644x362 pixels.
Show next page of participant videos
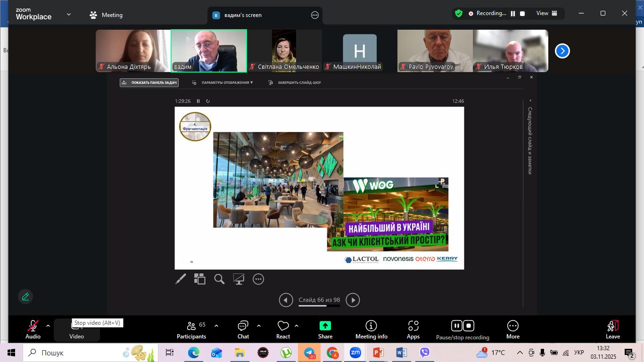562,51
